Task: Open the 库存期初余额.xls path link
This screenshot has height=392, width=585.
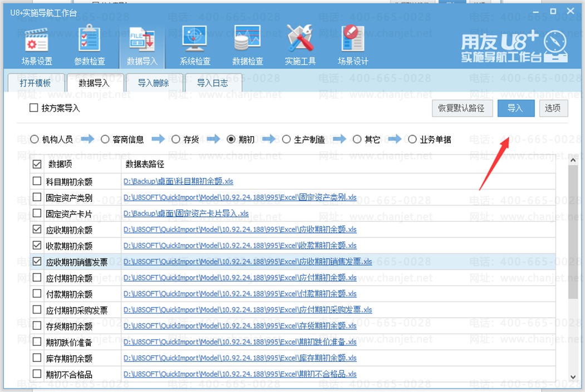Action: click(240, 358)
